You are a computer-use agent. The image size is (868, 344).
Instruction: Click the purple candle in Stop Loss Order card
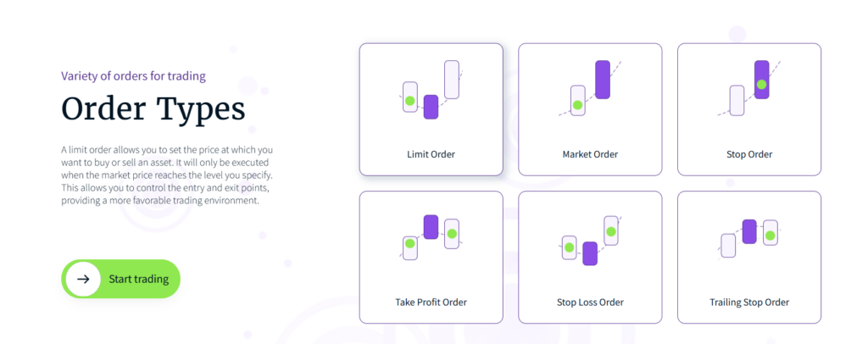(590, 252)
